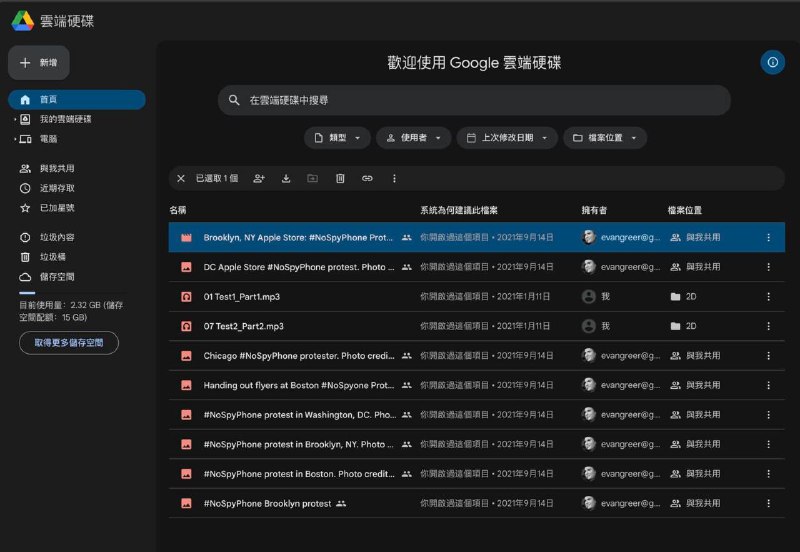Open more actions for Brooklyn, NY Photo row
The image size is (800, 552).
tap(768, 444)
